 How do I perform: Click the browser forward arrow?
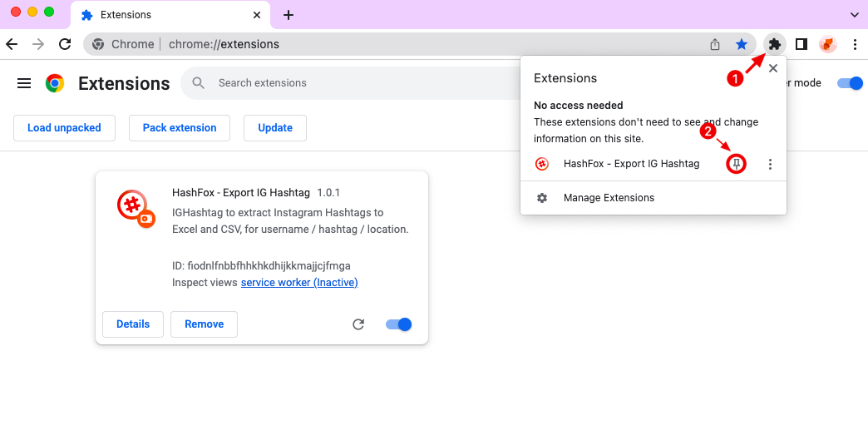click(x=38, y=44)
